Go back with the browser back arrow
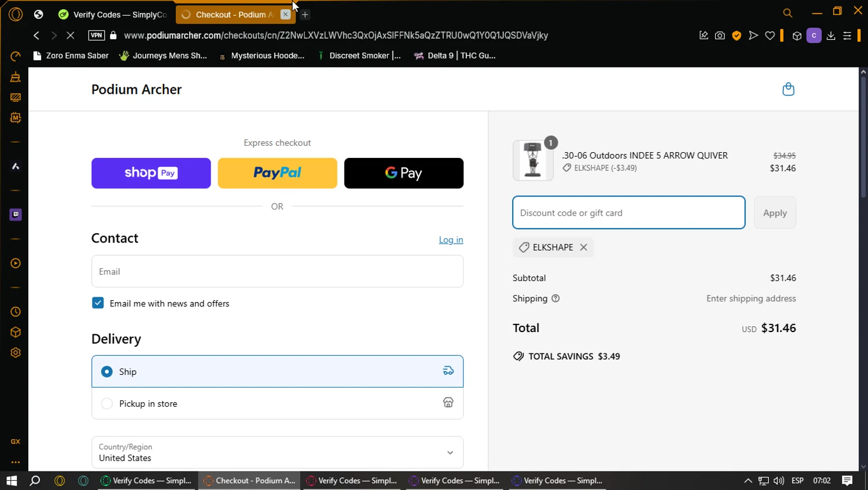Screen dimensions: 868x490 (36, 35)
